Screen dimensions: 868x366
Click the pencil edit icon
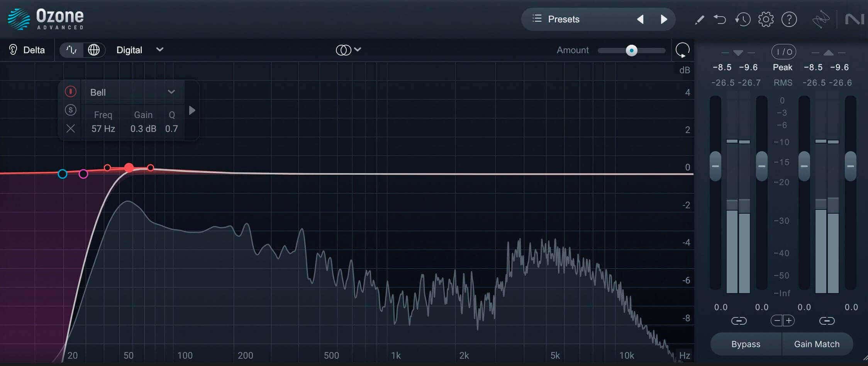coord(699,20)
